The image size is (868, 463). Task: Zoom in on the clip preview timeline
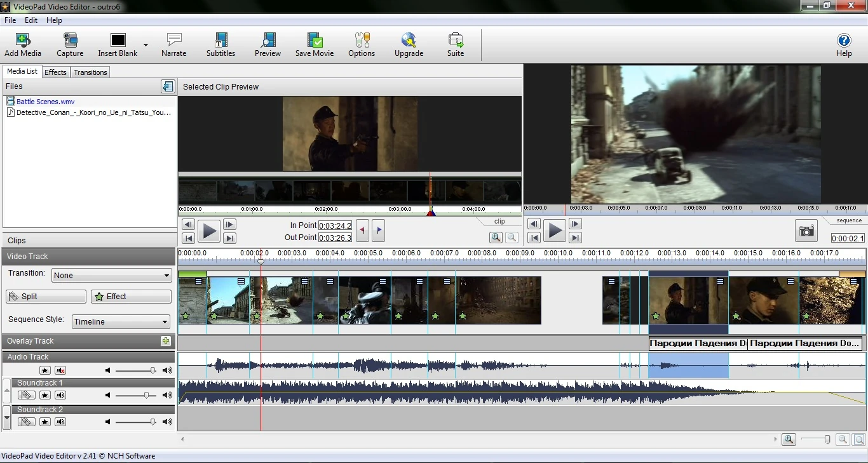pyautogui.click(x=496, y=238)
